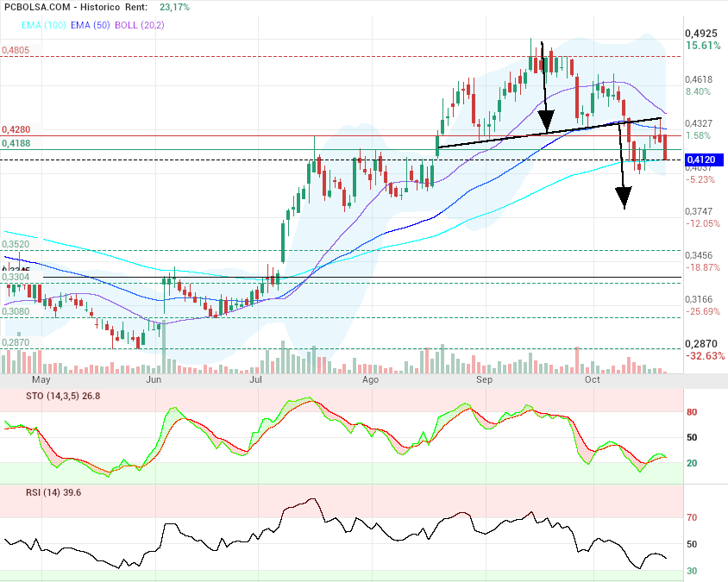Click the Jul month marker on time axis
728x582 pixels.
(x=256, y=379)
